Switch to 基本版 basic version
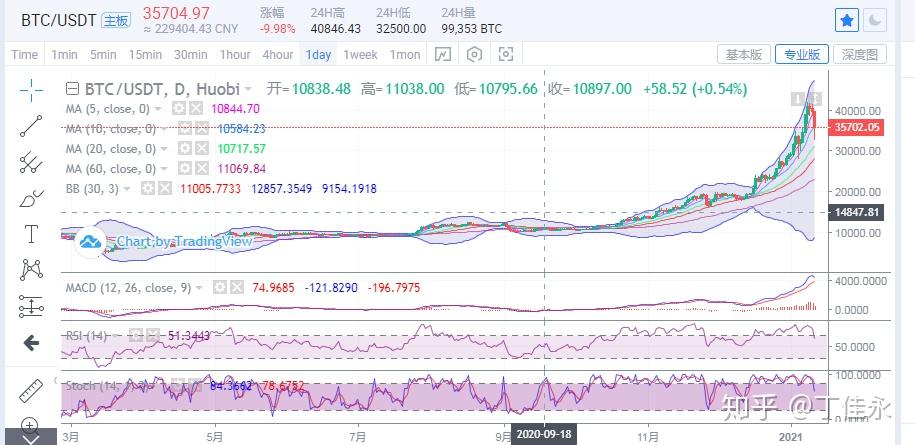The height and width of the screenshot is (445, 915). tap(744, 54)
